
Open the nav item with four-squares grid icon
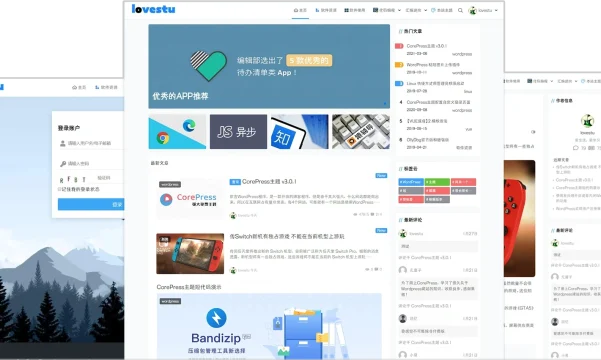click(x=355, y=10)
